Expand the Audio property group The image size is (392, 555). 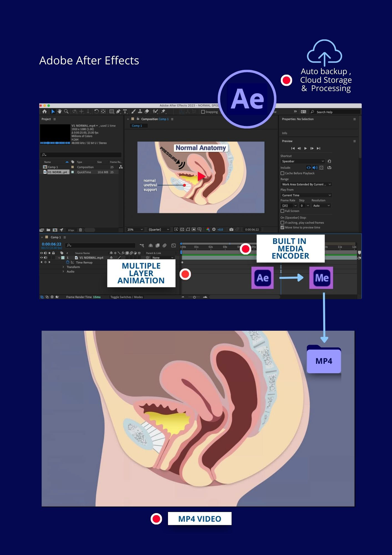63,271
